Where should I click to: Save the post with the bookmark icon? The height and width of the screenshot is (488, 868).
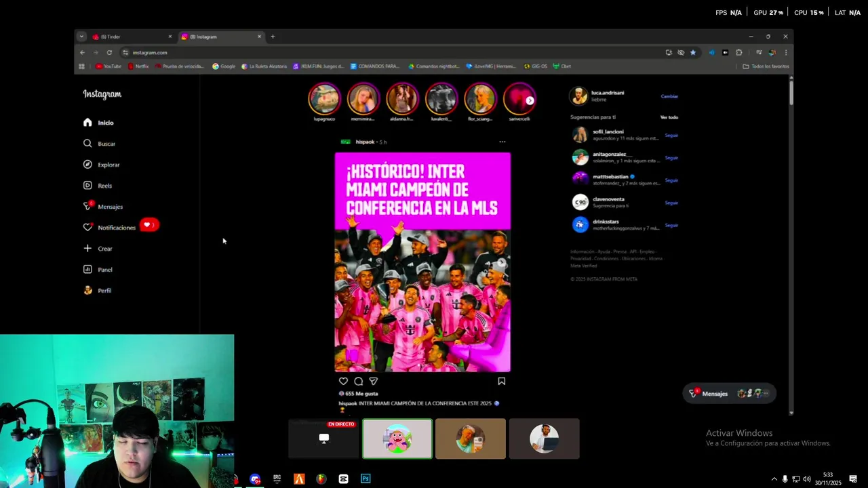pos(502,382)
